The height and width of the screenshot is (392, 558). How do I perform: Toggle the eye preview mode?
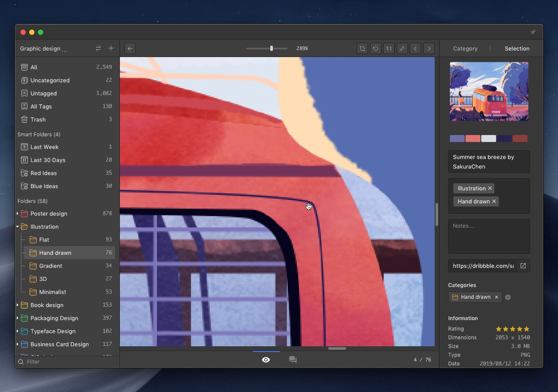(266, 360)
